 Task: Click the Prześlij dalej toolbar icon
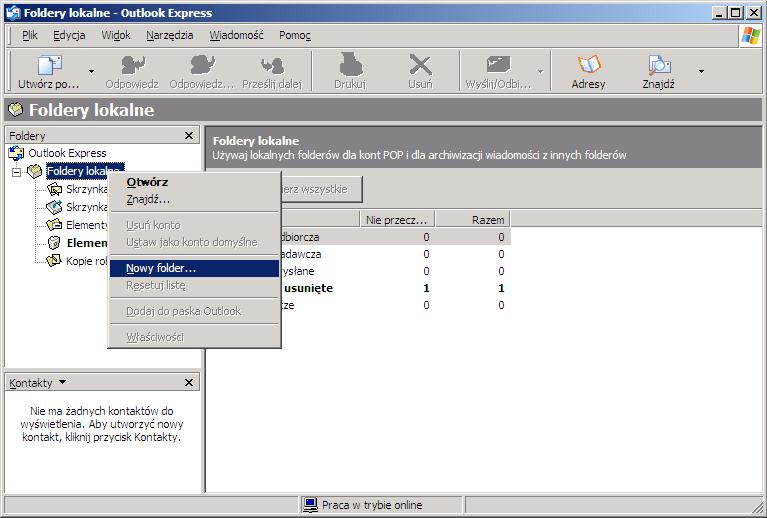pyautogui.click(x=272, y=65)
